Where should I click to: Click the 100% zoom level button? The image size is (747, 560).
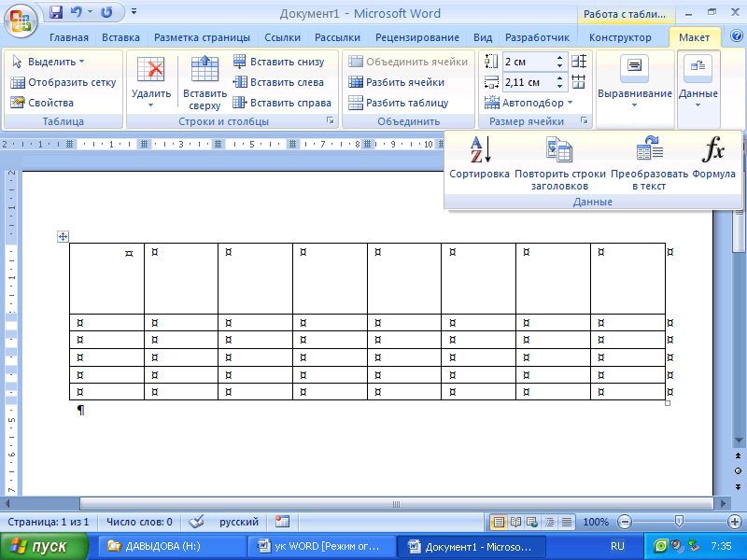[x=596, y=522]
